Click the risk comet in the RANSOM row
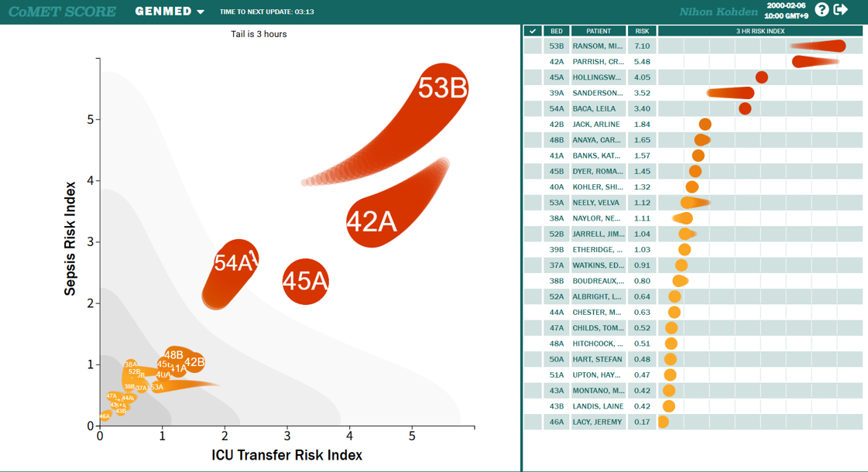Viewport: 868px width, 472px height. pos(818,46)
